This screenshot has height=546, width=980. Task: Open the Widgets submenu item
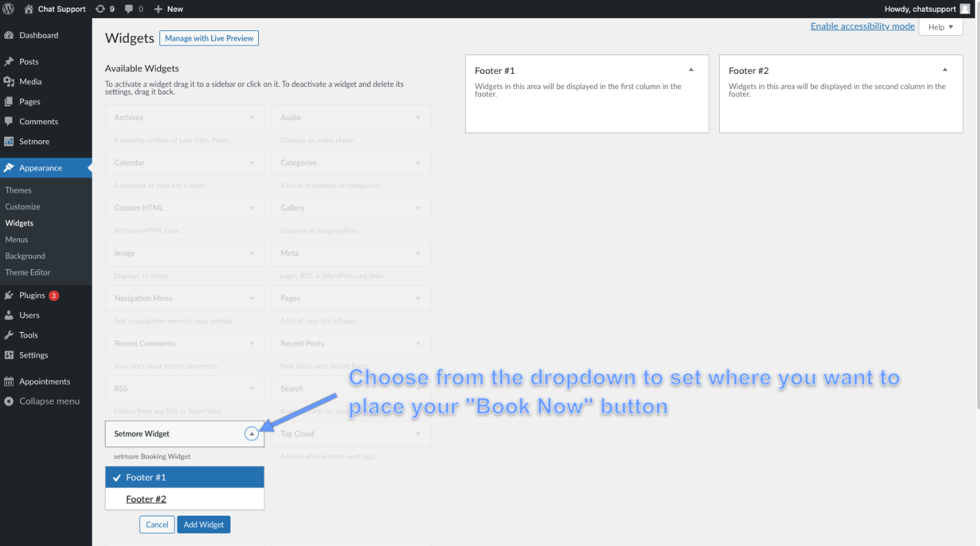19,224
